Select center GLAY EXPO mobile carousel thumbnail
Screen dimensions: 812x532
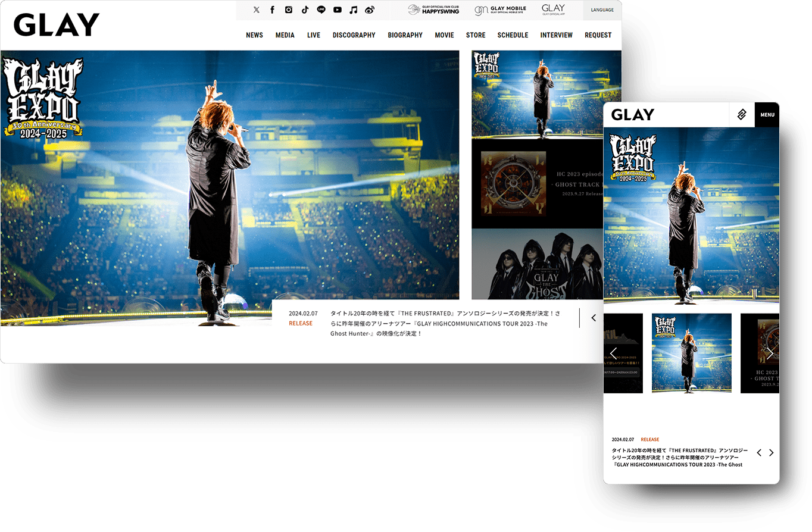(692, 353)
